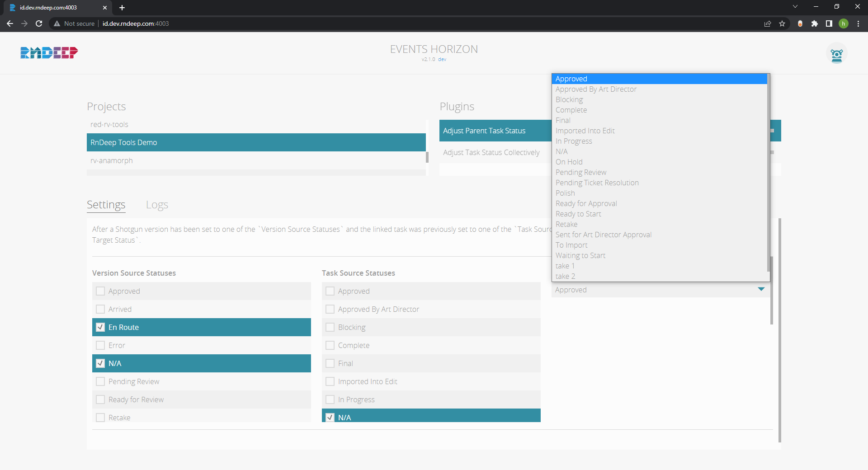This screenshot has height=470, width=868.
Task: Open the user avatar robot icon
Action: [x=836, y=54]
